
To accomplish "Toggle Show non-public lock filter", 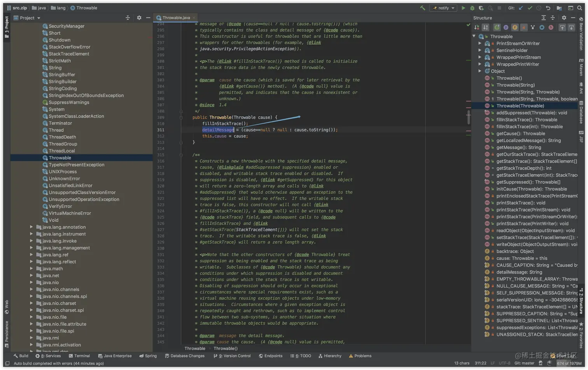I will tap(524, 27).
